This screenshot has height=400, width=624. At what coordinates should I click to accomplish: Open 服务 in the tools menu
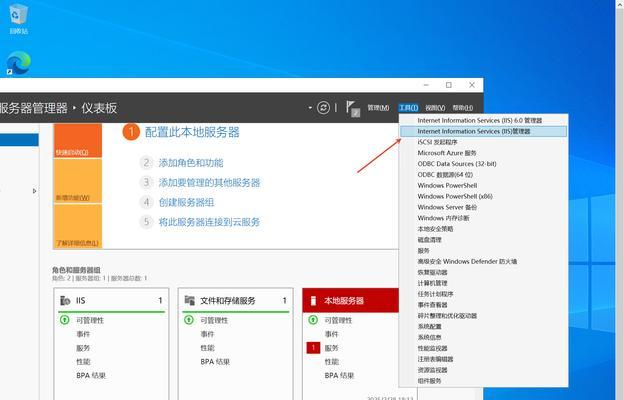(x=484, y=251)
